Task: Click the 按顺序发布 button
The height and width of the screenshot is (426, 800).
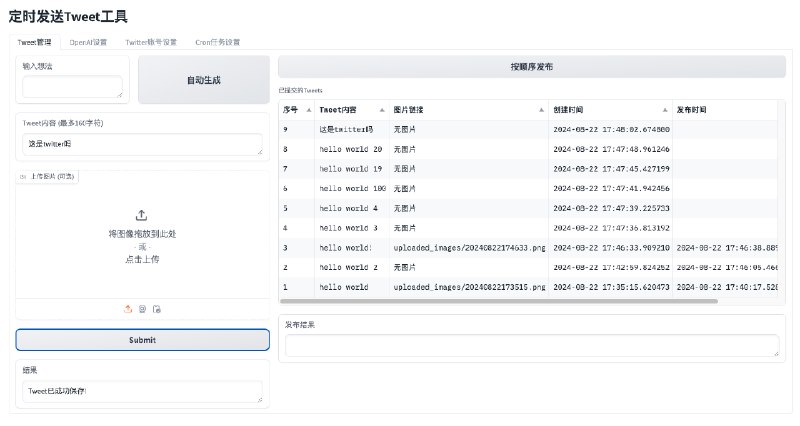Action: tap(532, 67)
